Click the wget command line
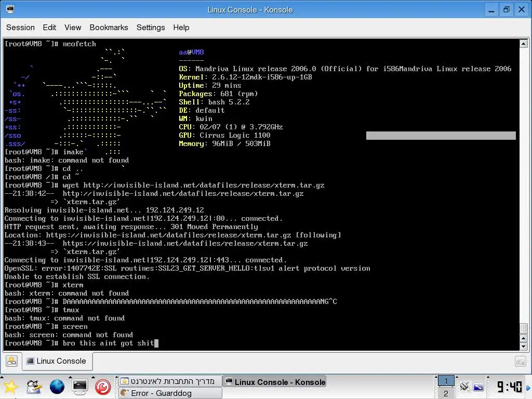The image size is (532, 399). pos(164,185)
